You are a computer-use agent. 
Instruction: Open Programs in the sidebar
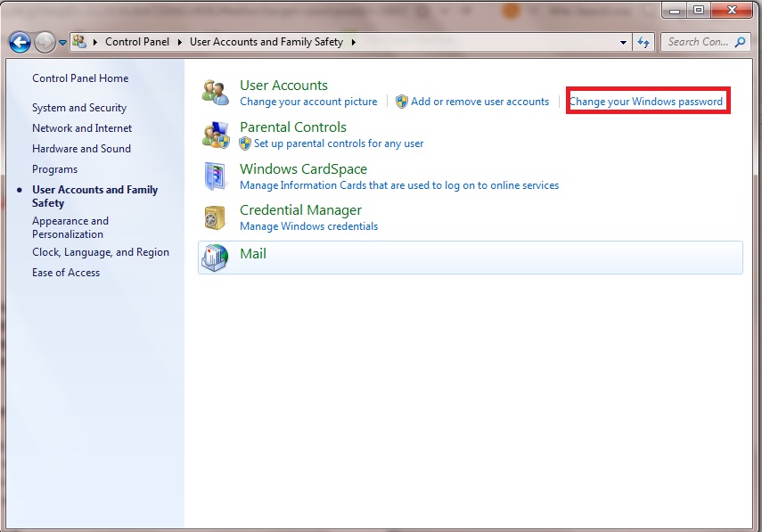coord(55,169)
